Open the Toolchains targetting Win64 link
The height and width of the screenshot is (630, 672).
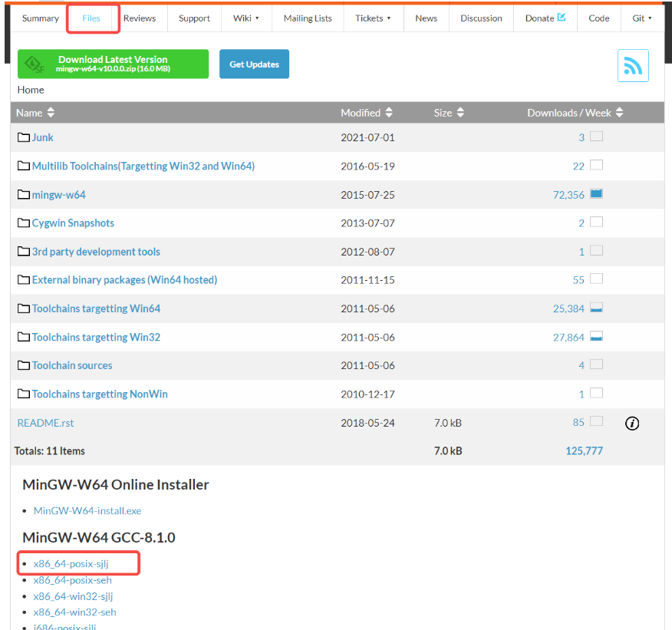(x=96, y=309)
